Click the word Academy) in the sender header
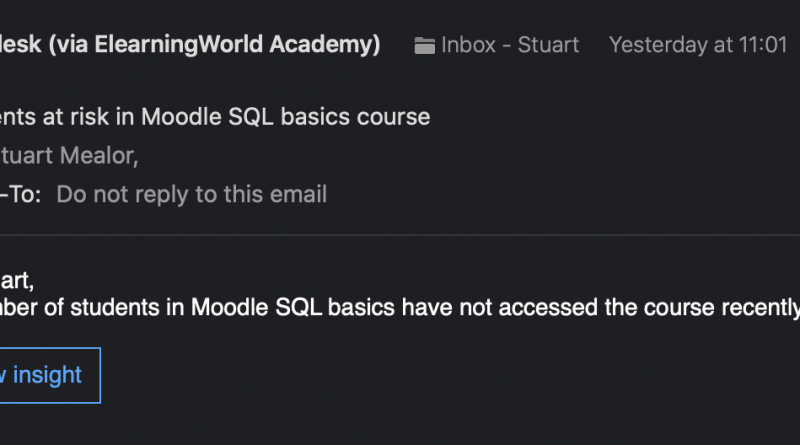Image resolution: width=800 pixels, height=445 pixels. coord(324,44)
